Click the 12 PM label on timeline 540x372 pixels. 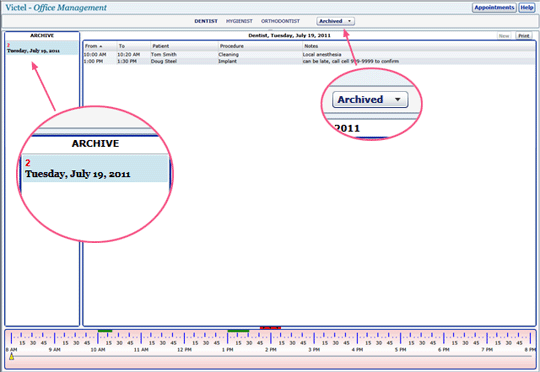tap(184, 350)
